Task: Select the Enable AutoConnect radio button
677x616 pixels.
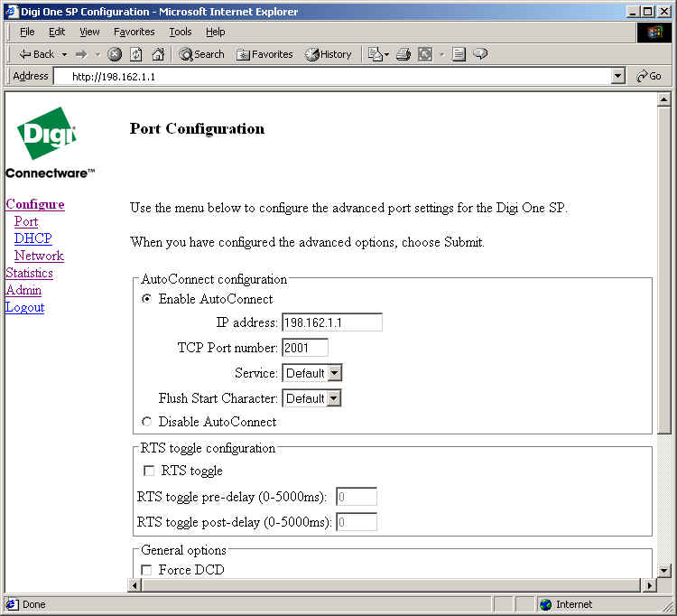Action: tap(147, 299)
